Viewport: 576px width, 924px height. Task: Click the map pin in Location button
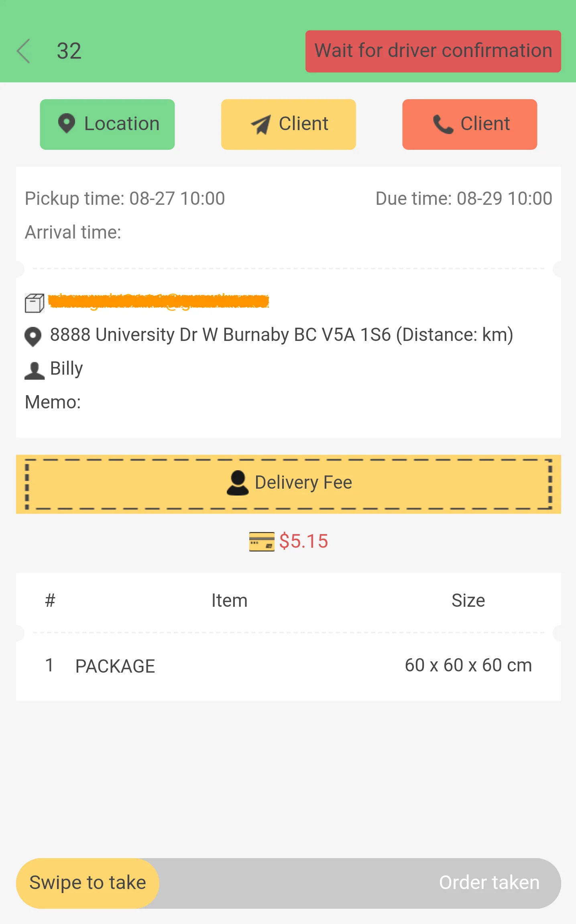(67, 123)
